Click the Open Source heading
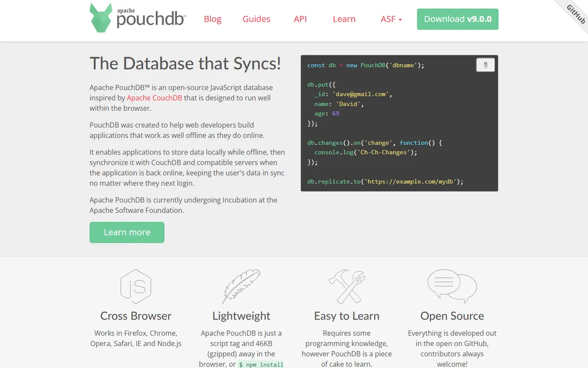This screenshot has height=368, width=588. (452, 316)
